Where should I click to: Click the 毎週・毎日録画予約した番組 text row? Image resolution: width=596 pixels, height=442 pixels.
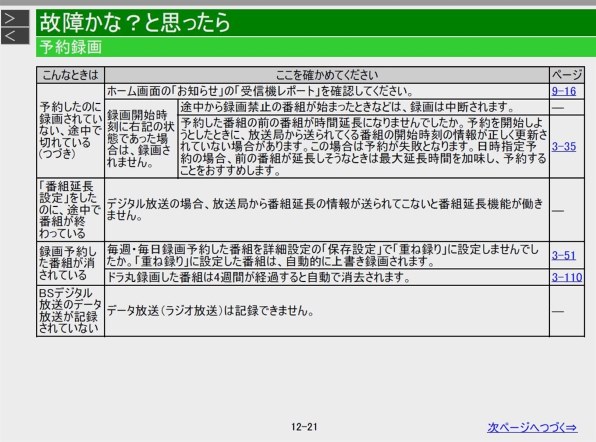[327, 255]
